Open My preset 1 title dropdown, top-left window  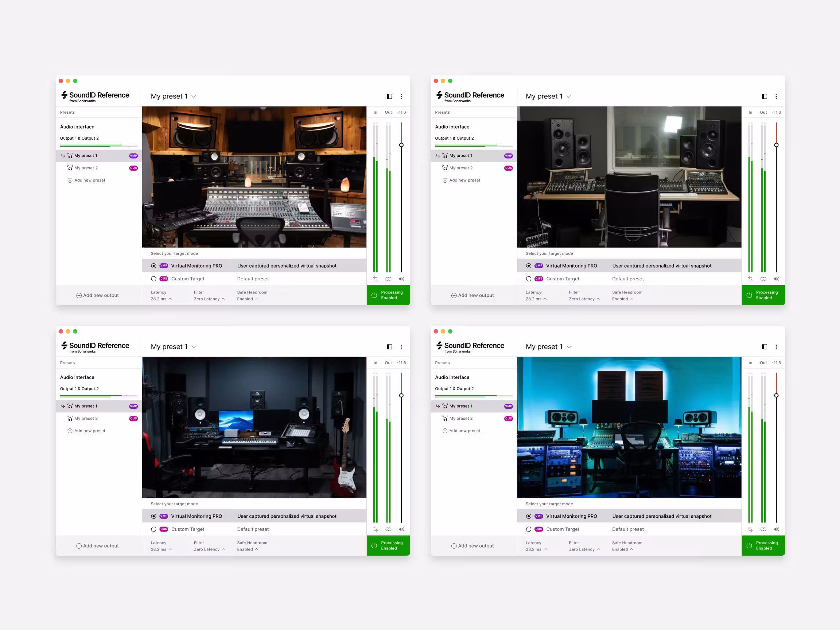click(x=174, y=97)
